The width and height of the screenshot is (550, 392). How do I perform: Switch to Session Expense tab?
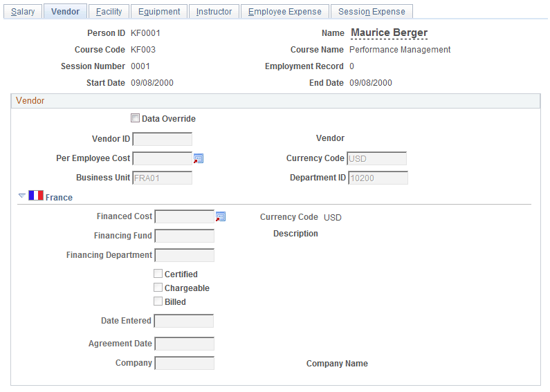(x=372, y=12)
